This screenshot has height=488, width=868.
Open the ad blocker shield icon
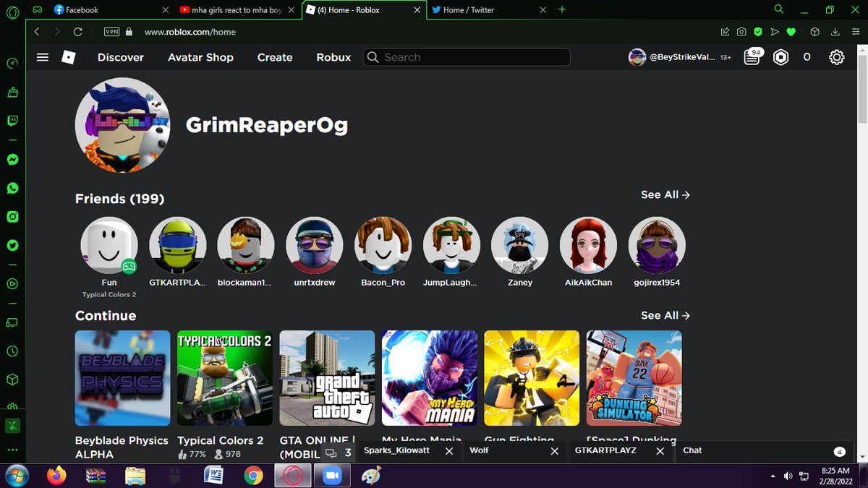coord(758,32)
